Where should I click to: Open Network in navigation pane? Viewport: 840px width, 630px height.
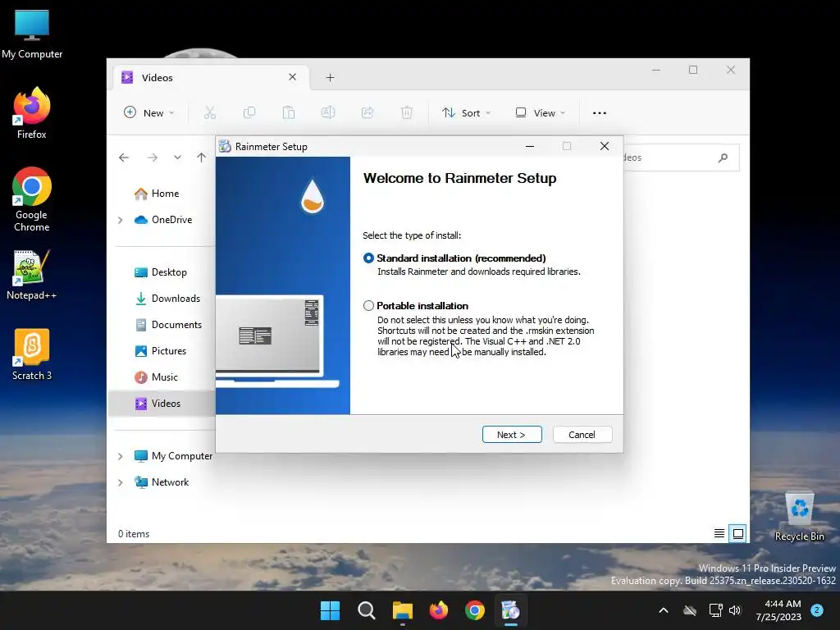(x=162, y=482)
